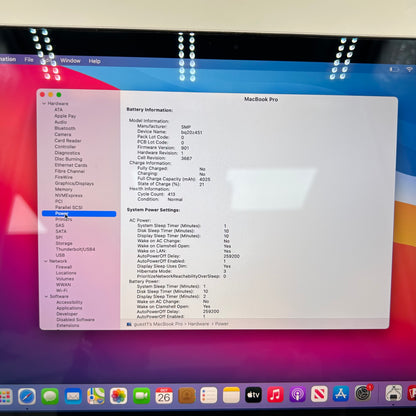Select Diagnostics in the sidebar
This screenshot has height=416, width=416.
pos(67,153)
